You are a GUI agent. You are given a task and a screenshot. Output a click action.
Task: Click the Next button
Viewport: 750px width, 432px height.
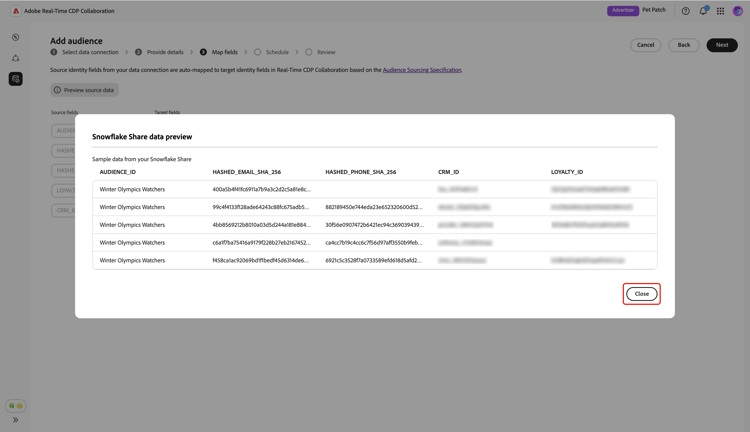click(x=722, y=45)
